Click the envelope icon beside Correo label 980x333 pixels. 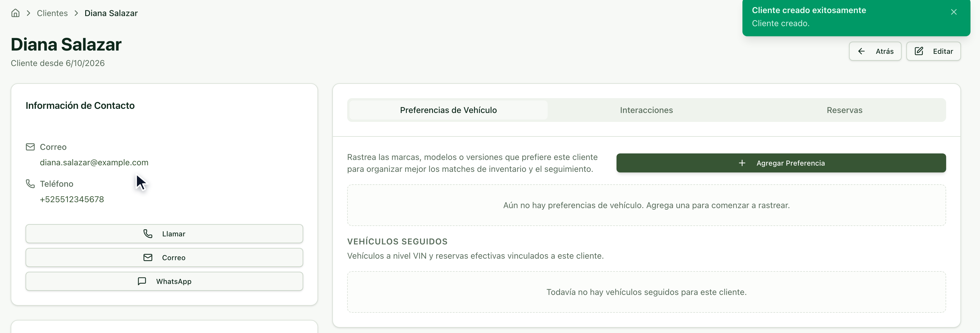[x=30, y=147]
